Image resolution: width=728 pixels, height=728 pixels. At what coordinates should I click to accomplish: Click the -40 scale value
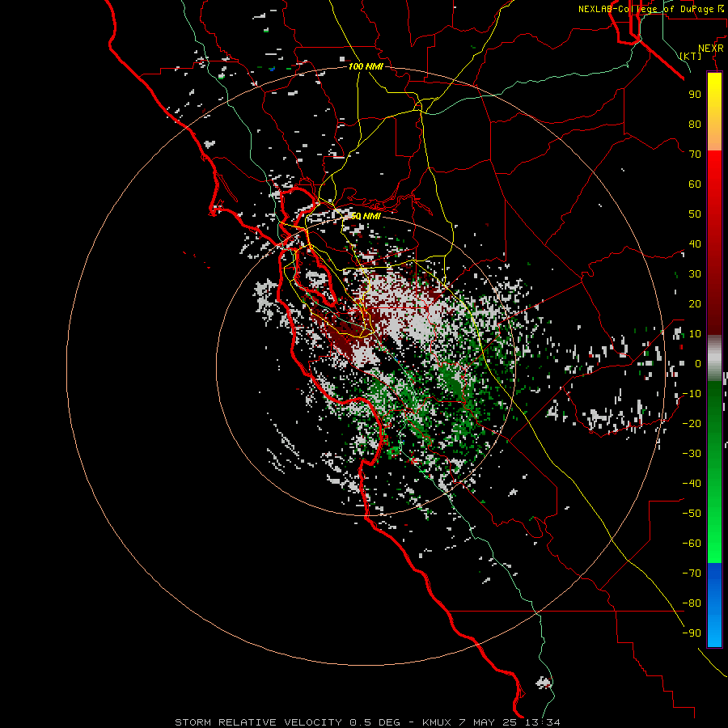point(692,484)
